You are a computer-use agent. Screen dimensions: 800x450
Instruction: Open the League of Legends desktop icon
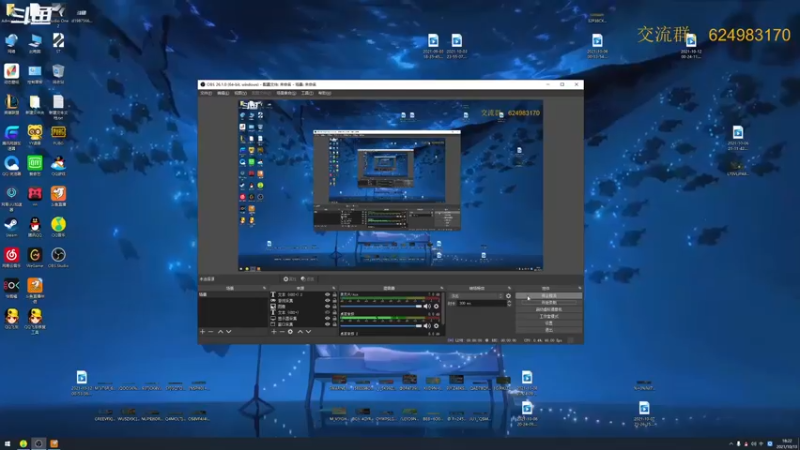pos(11,105)
